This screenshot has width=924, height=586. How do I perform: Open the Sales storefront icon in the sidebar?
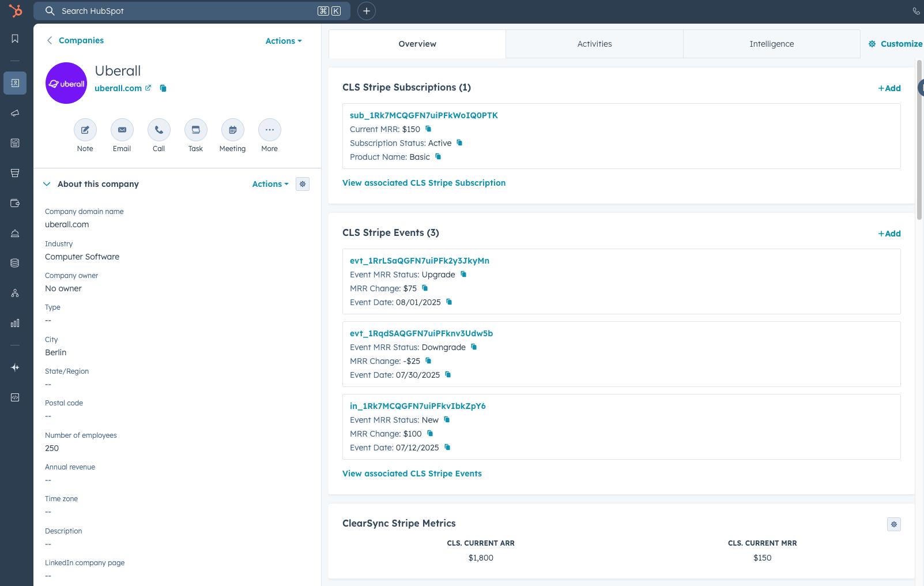[15, 173]
